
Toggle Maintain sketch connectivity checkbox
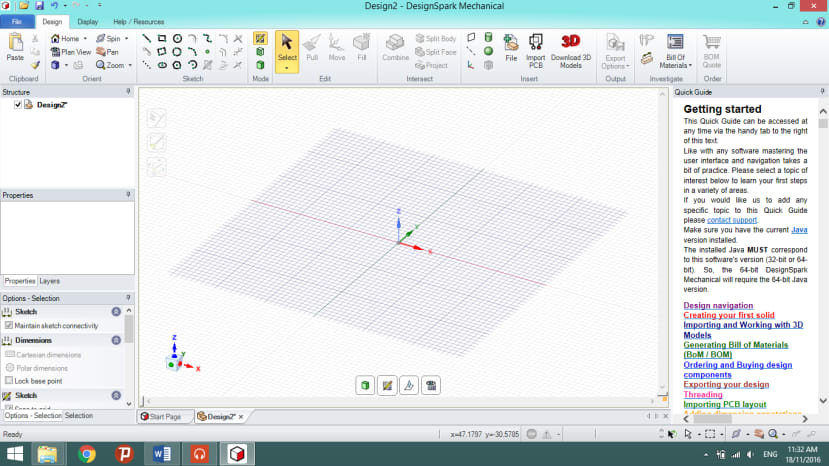pyautogui.click(x=9, y=325)
